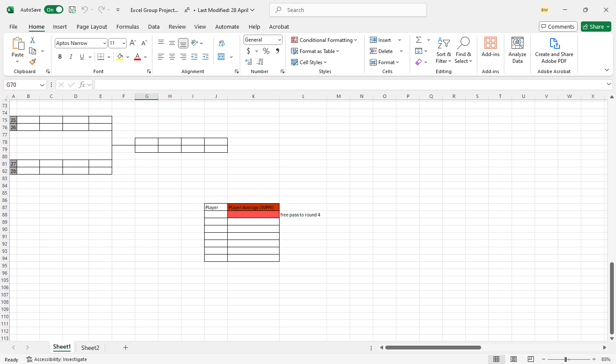Collapse the ribbon with the chevron

pos(607,70)
